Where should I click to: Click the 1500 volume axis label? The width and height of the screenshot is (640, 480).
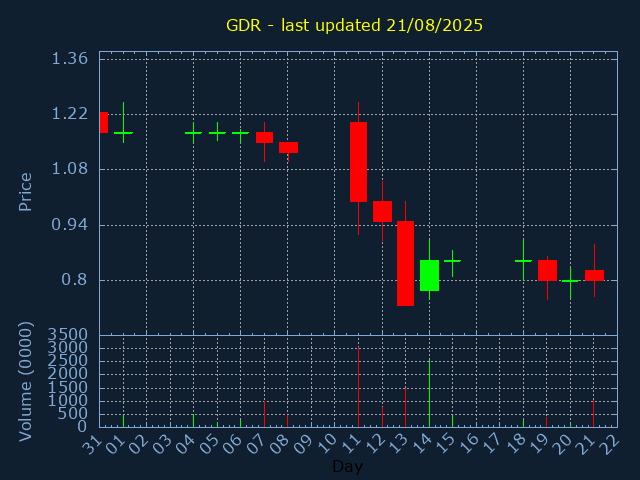68,387
